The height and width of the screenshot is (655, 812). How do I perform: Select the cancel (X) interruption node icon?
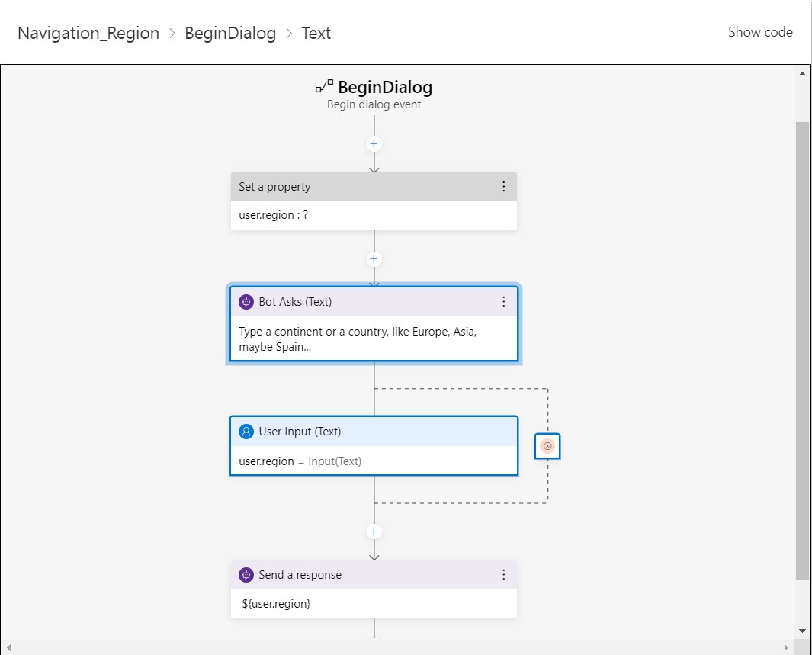point(547,446)
